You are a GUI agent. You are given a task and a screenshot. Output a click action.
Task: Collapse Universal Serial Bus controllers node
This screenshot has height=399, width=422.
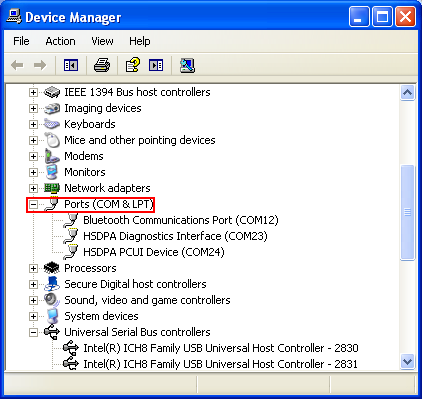click(33, 332)
